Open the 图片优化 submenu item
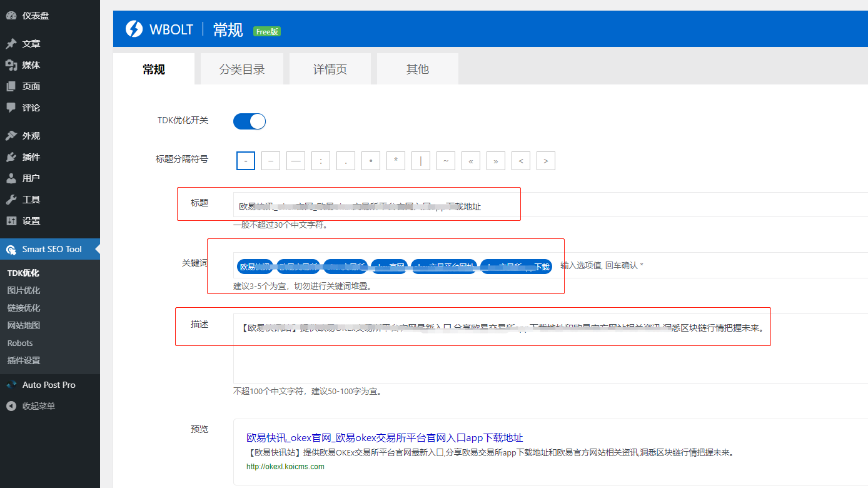Viewport: 868px width, 488px height. pyautogui.click(x=23, y=290)
